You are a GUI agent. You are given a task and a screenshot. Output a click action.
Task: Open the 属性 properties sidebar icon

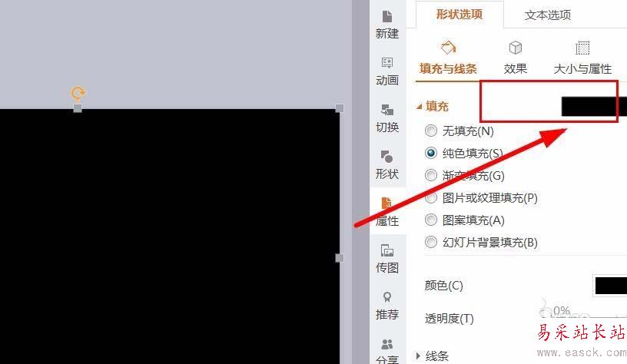pos(387,212)
